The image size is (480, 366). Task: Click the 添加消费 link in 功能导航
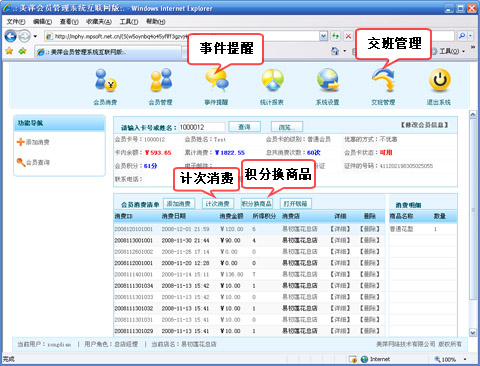[x=38, y=142]
